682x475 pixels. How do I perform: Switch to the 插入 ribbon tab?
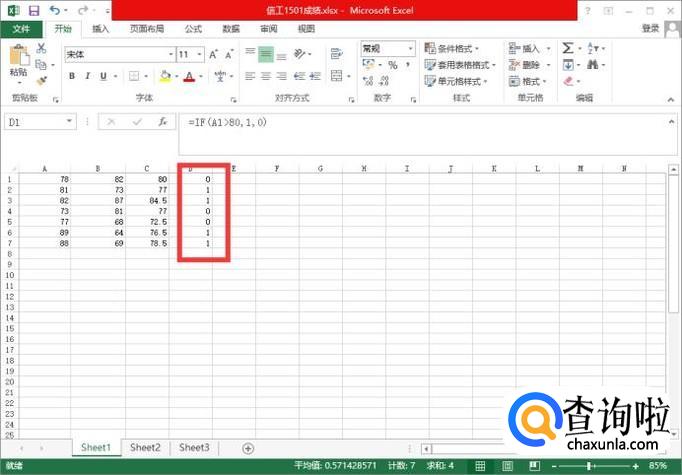(100, 29)
